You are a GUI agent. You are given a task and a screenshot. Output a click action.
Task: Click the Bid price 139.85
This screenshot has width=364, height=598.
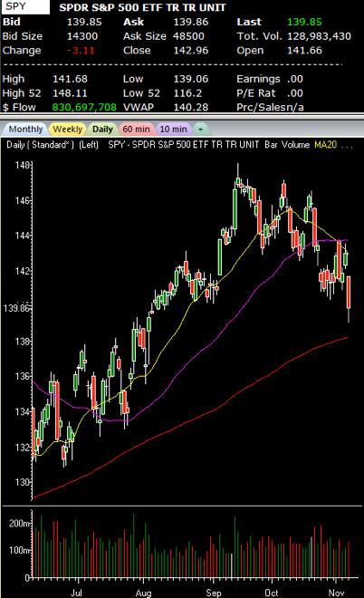pos(84,22)
